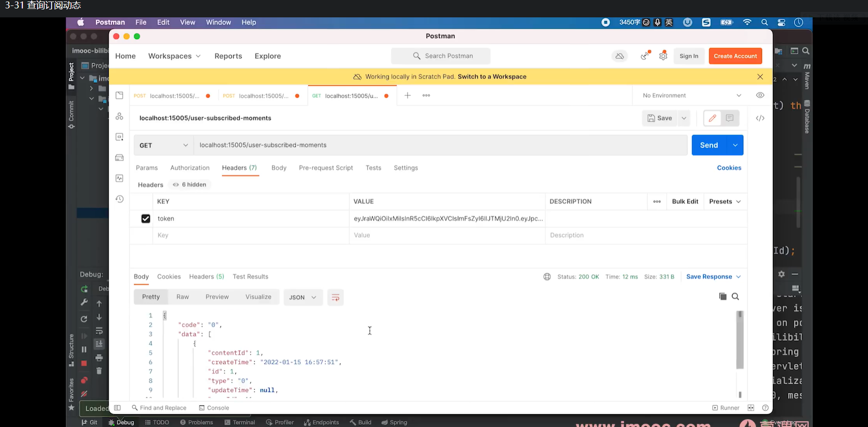Click the Bulk Edit button

point(685,201)
